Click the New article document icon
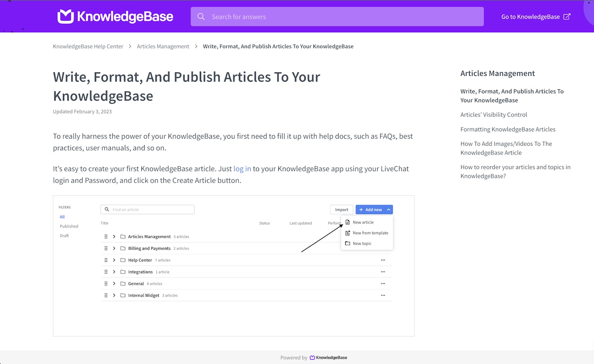594x364 pixels. tap(348, 222)
